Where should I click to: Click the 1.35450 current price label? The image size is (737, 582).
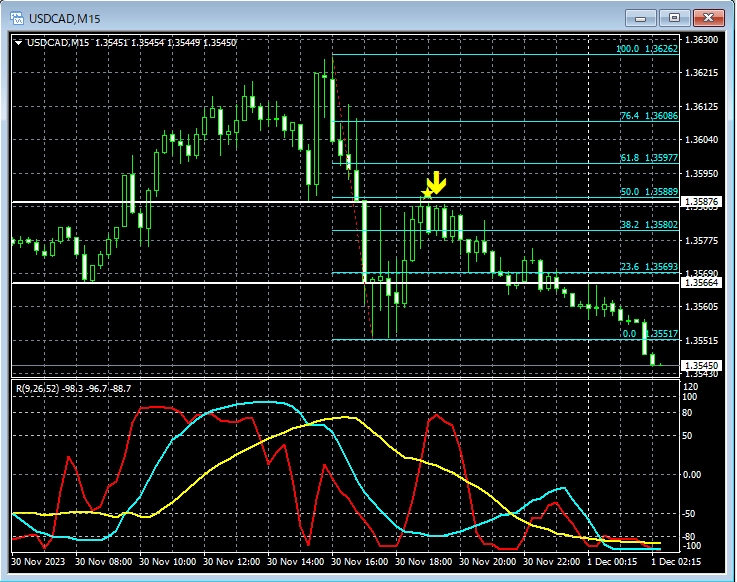click(699, 366)
